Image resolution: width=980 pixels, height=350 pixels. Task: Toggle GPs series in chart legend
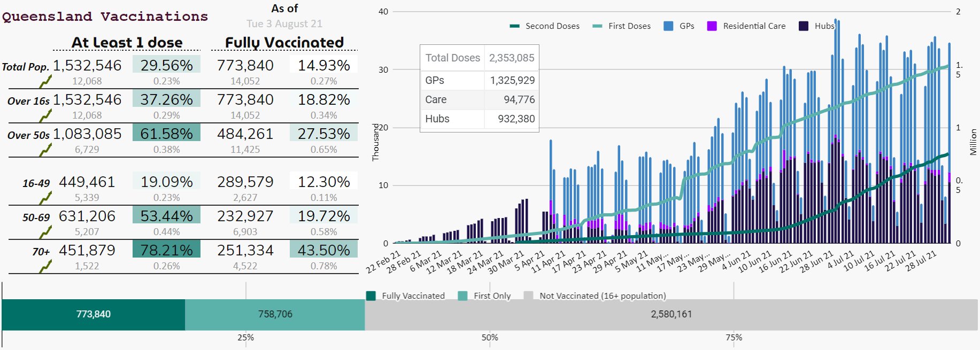click(679, 26)
